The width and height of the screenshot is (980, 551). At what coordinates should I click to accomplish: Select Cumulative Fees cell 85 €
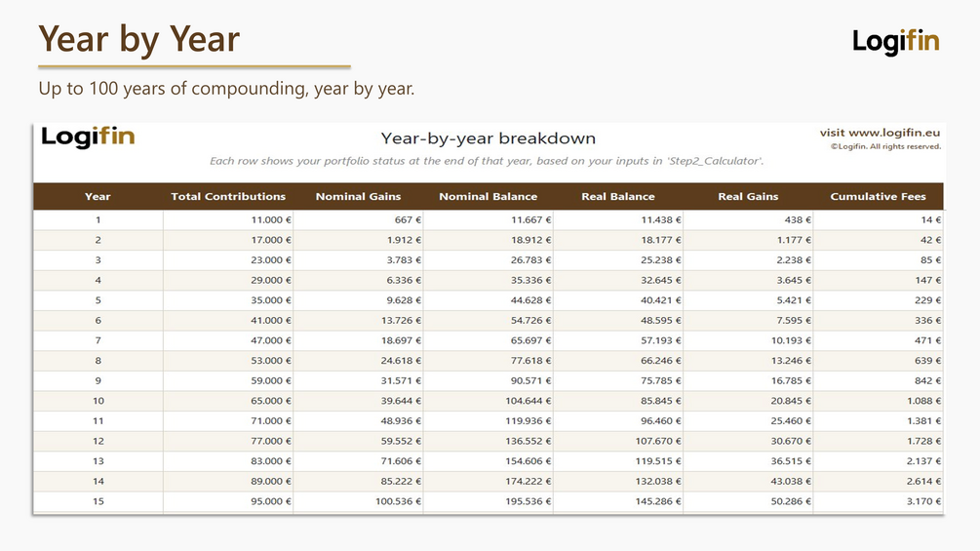[x=879, y=259]
